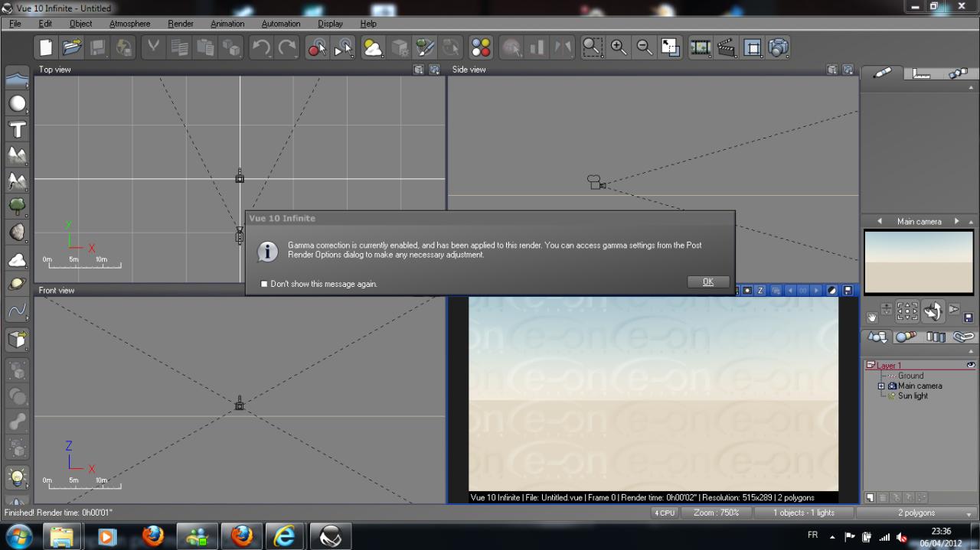Add a standard terrain using mountain icon
The width and height of the screenshot is (980, 550).
[17, 155]
